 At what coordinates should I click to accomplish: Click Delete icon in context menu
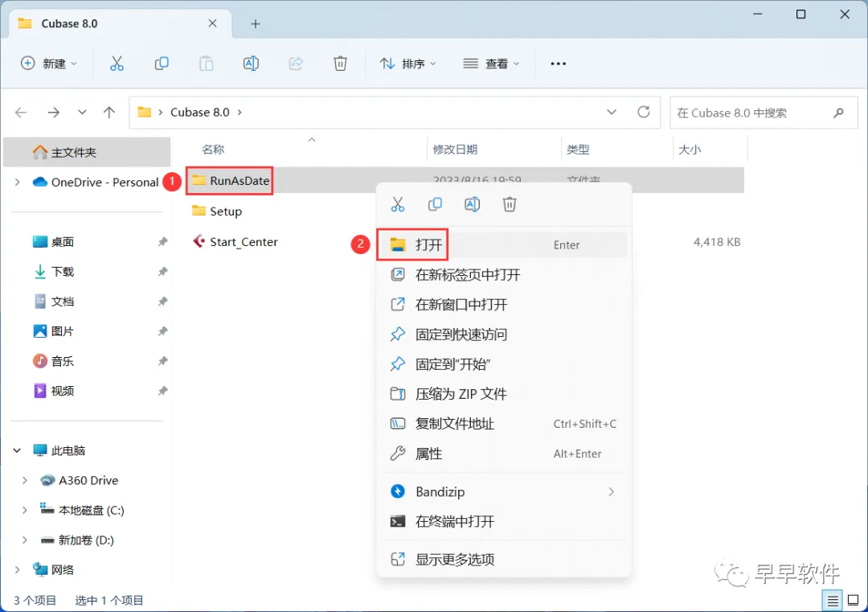click(510, 204)
